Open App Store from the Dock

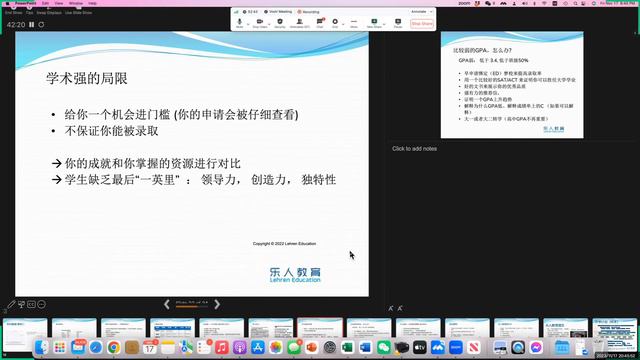pos(258,348)
